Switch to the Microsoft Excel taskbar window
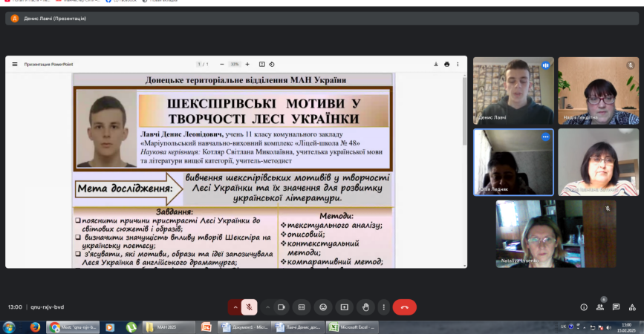 tap(354, 327)
